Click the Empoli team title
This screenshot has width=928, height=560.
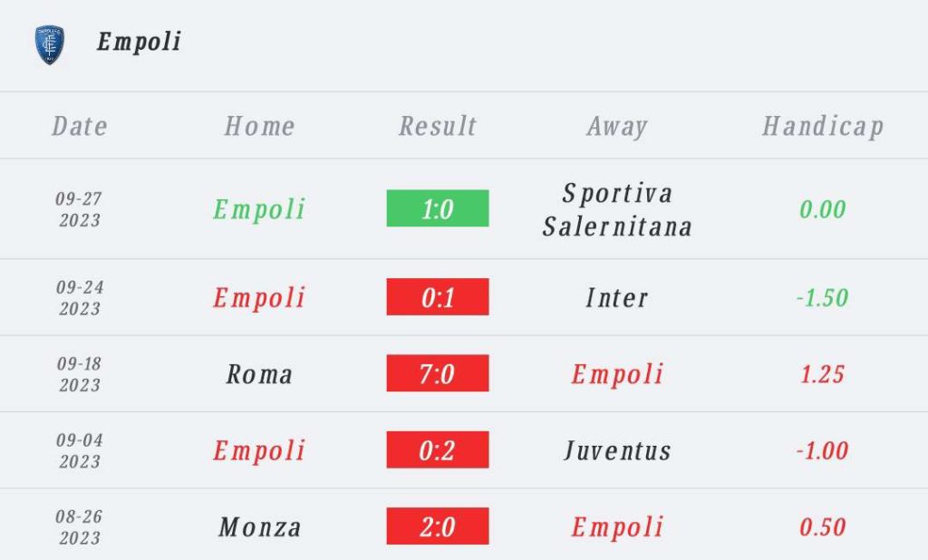pyautogui.click(x=140, y=42)
